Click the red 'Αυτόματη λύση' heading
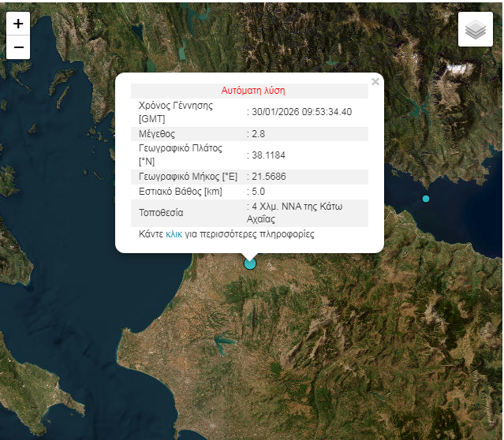Image resolution: width=504 pixels, height=440 pixels. point(253,91)
